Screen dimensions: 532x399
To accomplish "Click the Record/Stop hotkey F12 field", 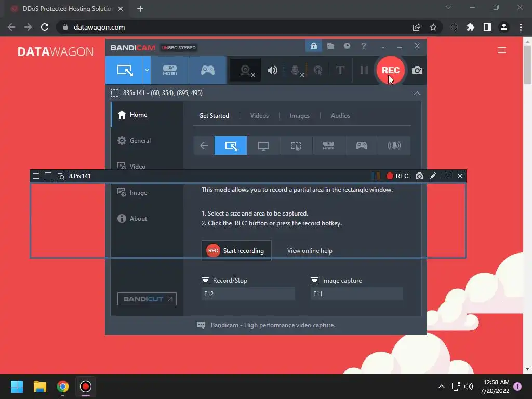I will tap(248, 294).
